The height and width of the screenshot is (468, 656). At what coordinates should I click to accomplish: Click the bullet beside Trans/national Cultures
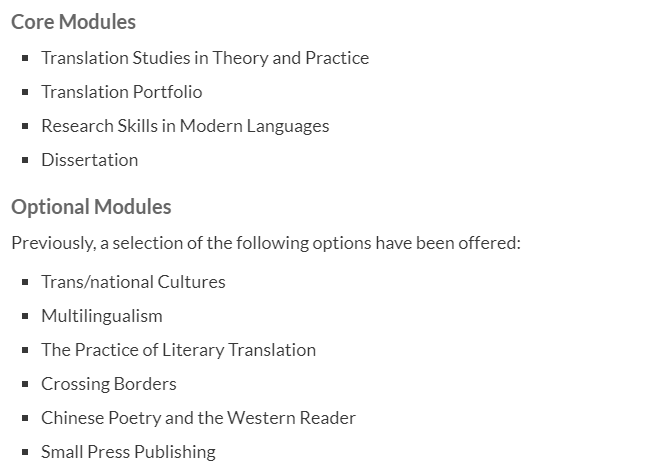25,282
